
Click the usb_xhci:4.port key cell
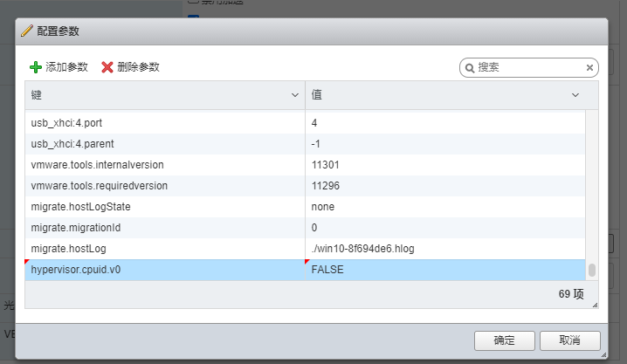coord(72,122)
